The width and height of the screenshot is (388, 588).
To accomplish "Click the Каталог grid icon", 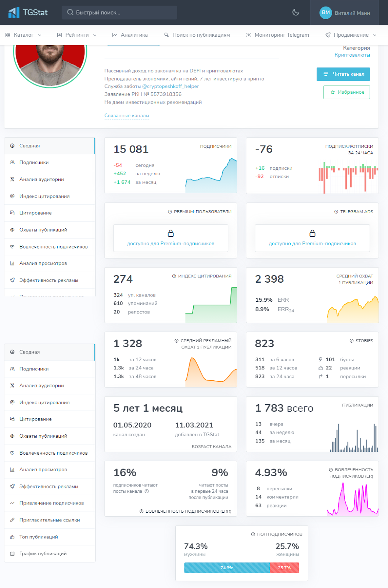I will (x=8, y=35).
